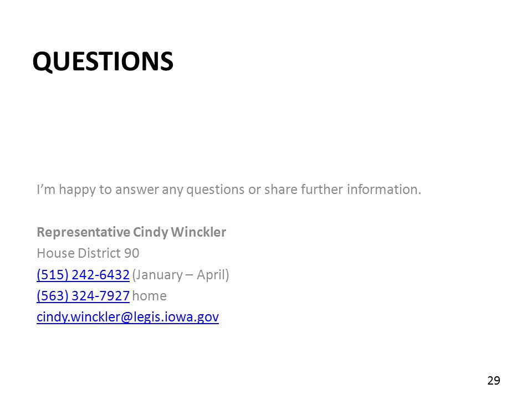Click the word "Winckler" in the bold name
This screenshot has height=399, width=532.
[x=198, y=232]
